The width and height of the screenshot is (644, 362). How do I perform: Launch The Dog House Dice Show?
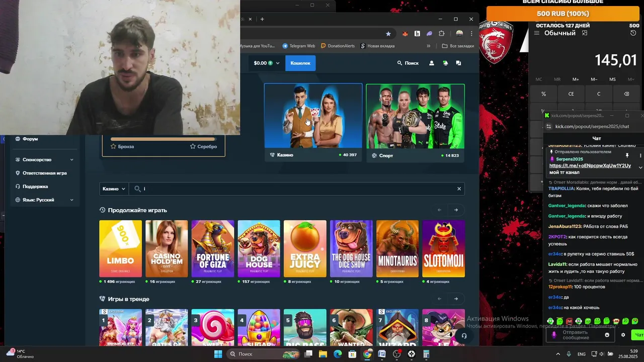click(x=351, y=248)
